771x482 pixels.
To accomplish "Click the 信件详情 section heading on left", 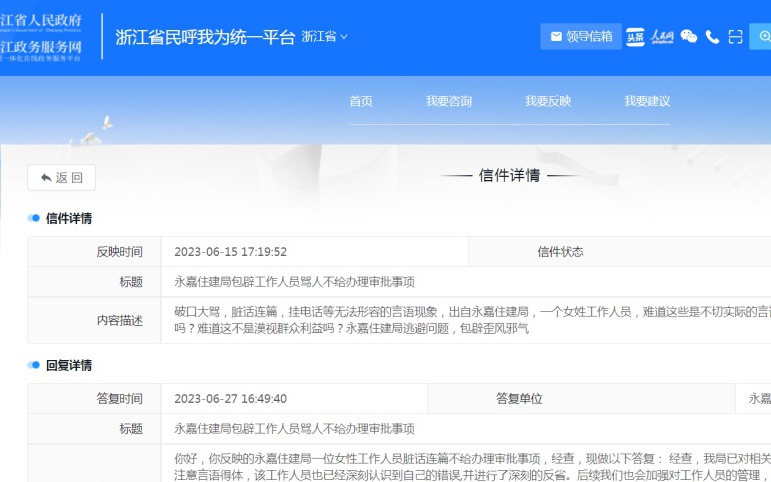I will 68,218.
